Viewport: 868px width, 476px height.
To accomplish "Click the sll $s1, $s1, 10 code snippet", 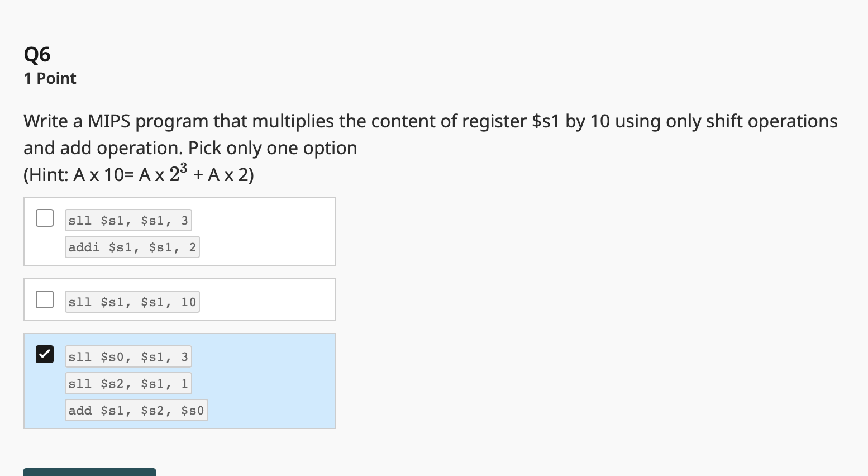I will click(132, 302).
